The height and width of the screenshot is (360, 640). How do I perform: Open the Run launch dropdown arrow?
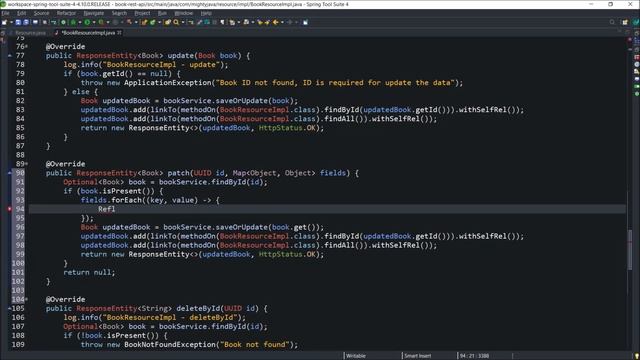coord(93,22)
